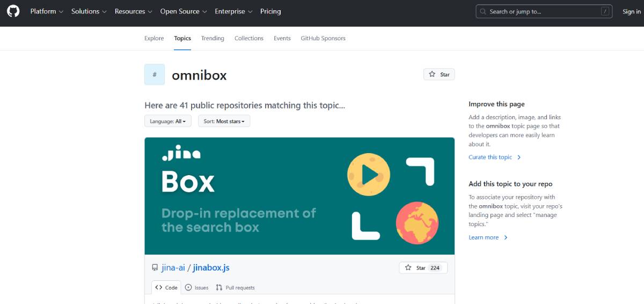Expand the Resources menu
This screenshot has width=644, height=304.
[x=134, y=11]
